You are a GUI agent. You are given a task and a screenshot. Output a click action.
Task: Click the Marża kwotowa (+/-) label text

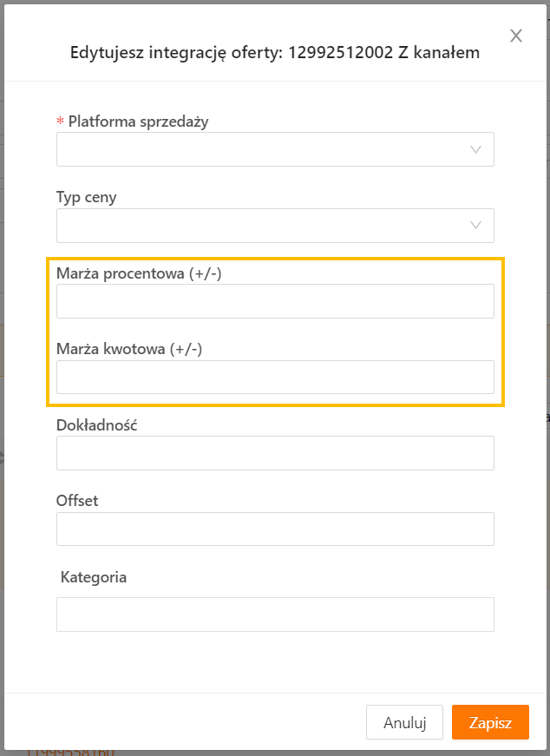129,349
